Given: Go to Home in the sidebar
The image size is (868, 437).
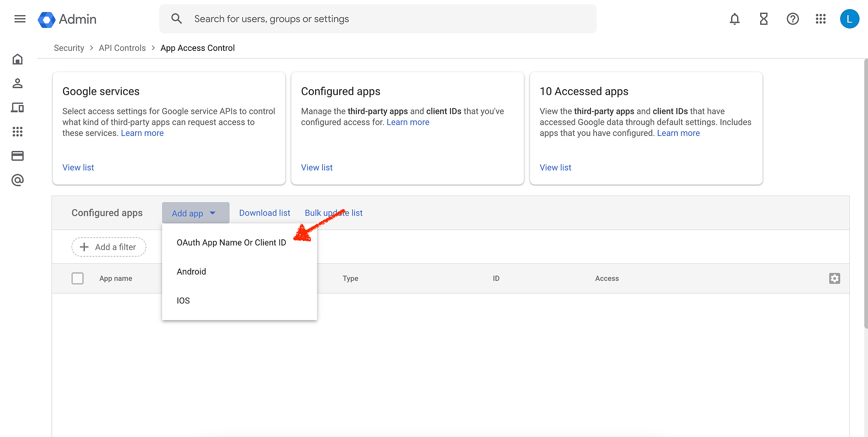Looking at the screenshot, I should coord(18,59).
